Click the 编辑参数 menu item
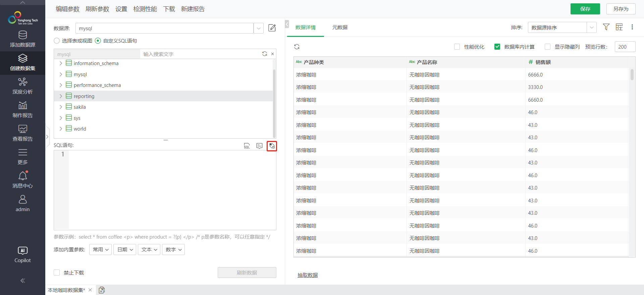The image size is (644, 295). (x=67, y=9)
